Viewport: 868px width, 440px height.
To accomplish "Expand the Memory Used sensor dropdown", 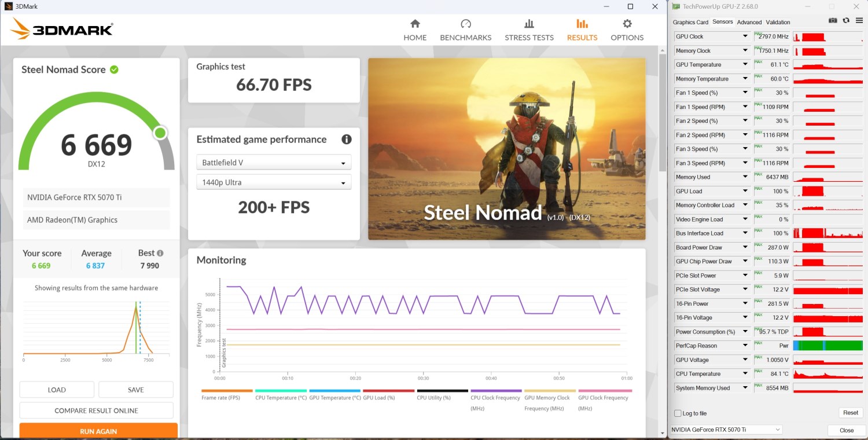I will click(745, 177).
